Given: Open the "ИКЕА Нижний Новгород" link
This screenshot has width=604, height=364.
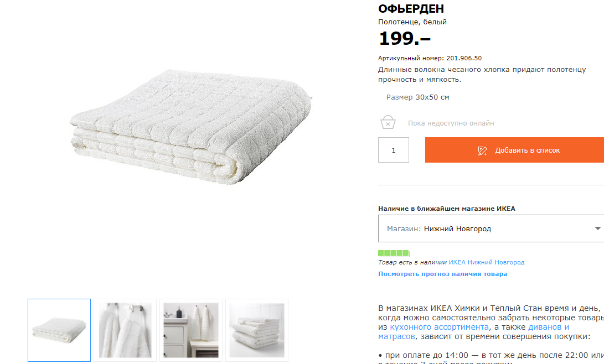Looking at the screenshot, I should 486,262.
